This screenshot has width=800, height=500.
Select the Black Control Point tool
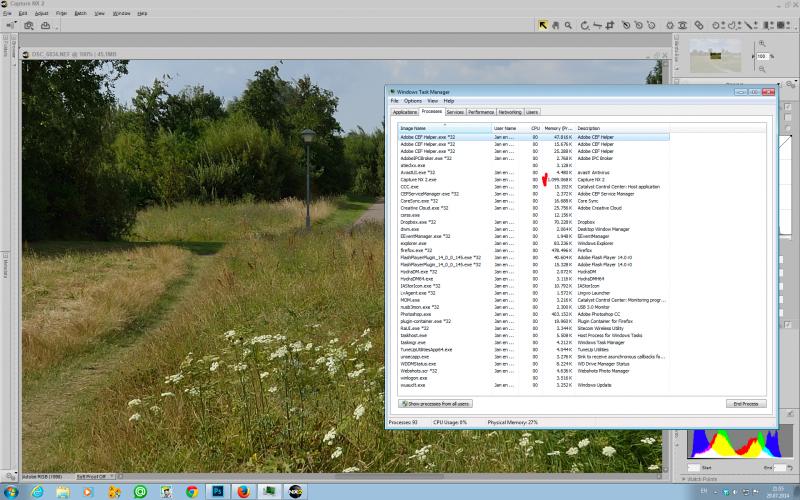pos(626,25)
